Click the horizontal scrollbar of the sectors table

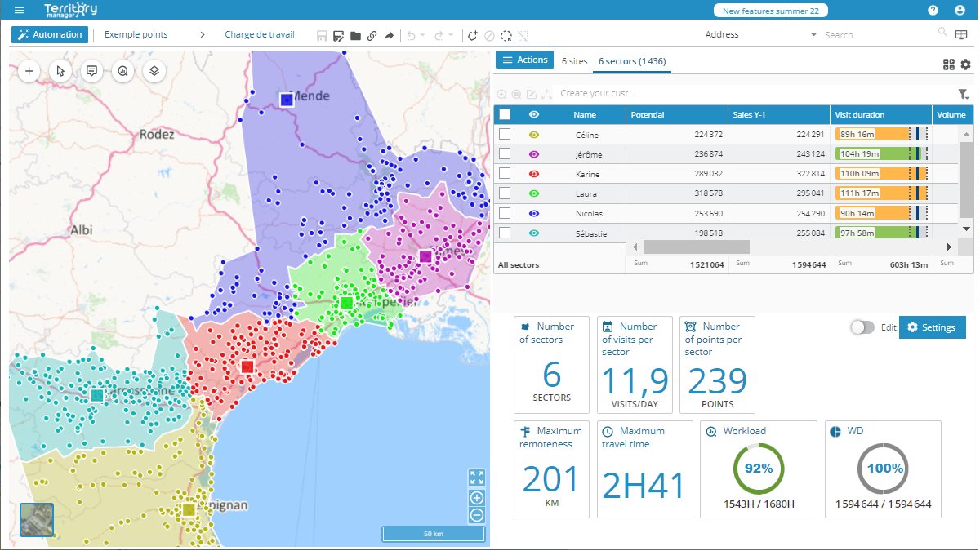pyautogui.click(x=696, y=247)
